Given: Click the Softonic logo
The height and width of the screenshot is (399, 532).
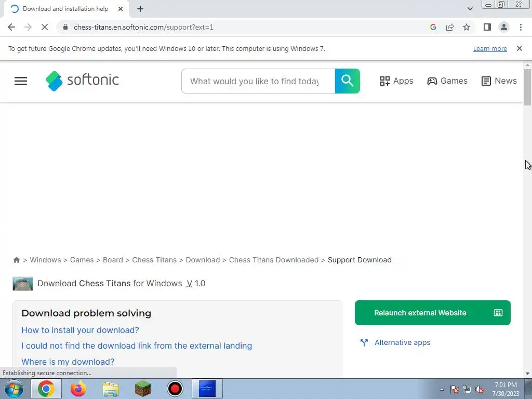Looking at the screenshot, I should [x=82, y=81].
